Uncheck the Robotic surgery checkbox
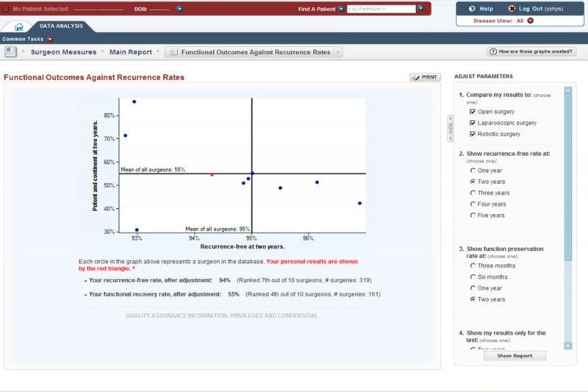This screenshot has height=392, width=588. pyautogui.click(x=473, y=134)
